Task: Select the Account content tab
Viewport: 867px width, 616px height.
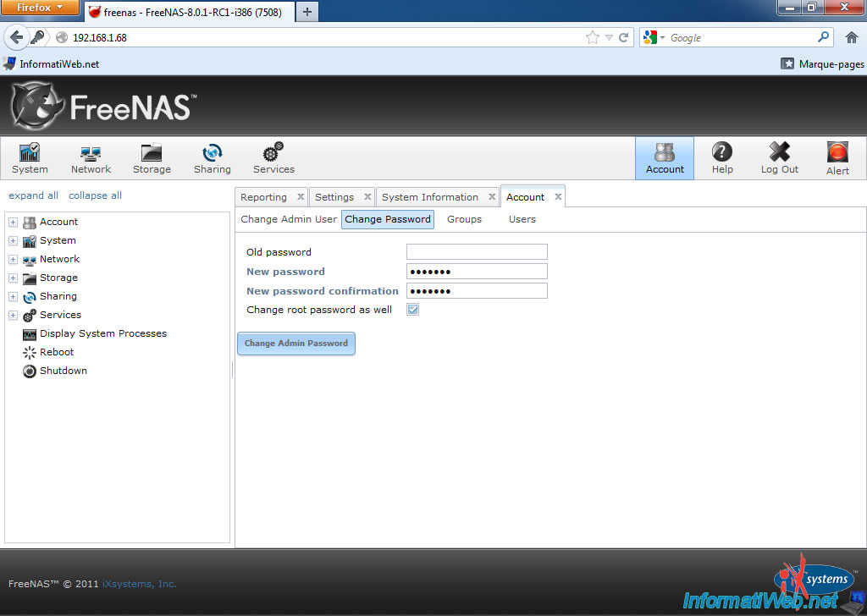Action: pyautogui.click(x=525, y=197)
